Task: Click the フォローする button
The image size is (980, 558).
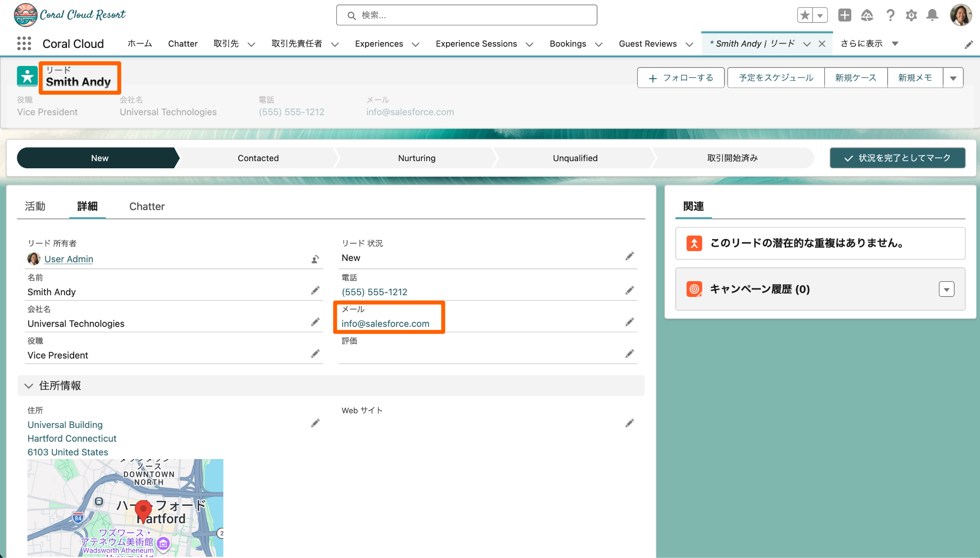Action: pyautogui.click(x=680, y=78)
